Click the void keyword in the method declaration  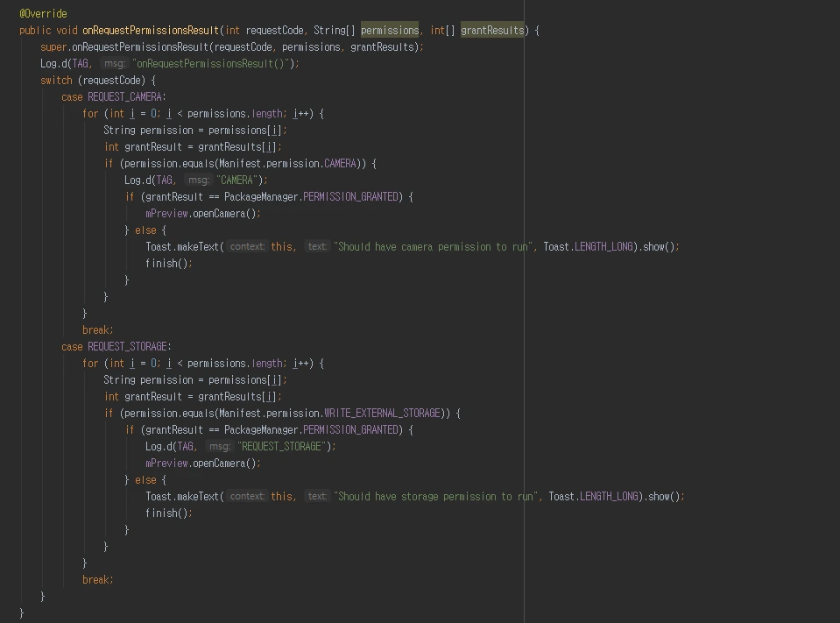pos(67,30)
